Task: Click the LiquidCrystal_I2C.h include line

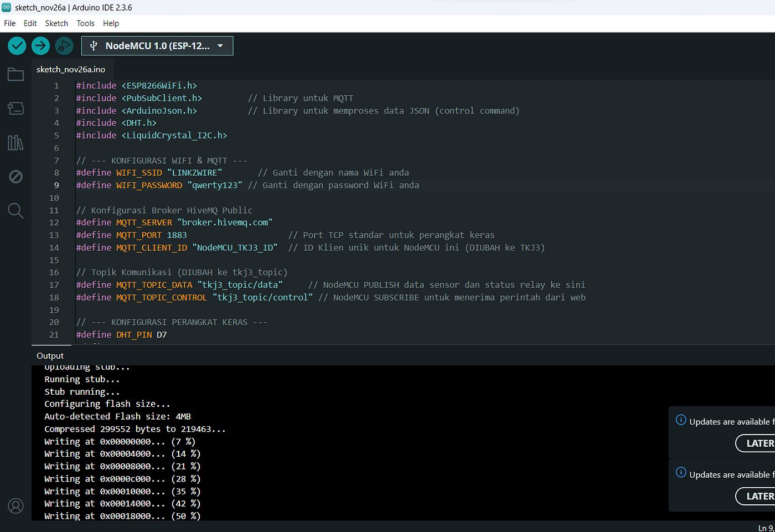Action: (x=152, y=136)
